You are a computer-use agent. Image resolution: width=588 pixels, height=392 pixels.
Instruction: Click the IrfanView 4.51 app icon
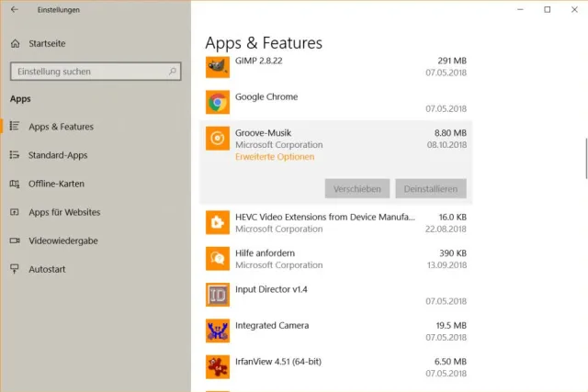pos(218,367)
